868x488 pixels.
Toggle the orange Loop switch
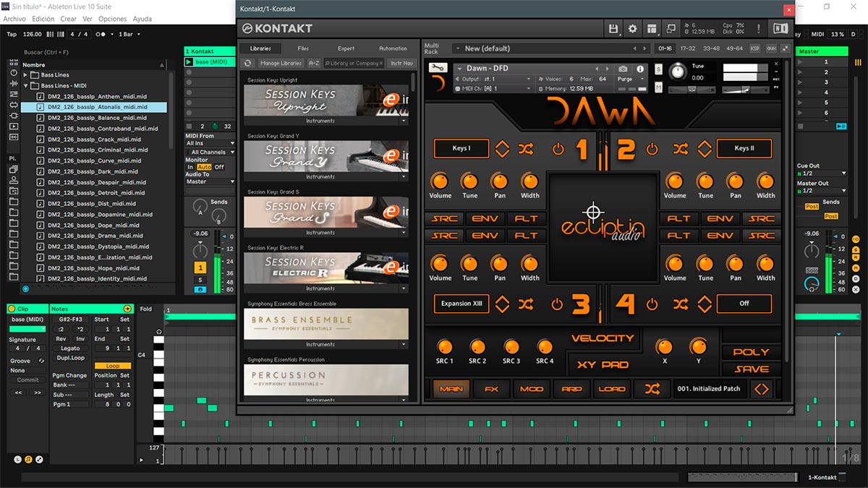(113, 366)
